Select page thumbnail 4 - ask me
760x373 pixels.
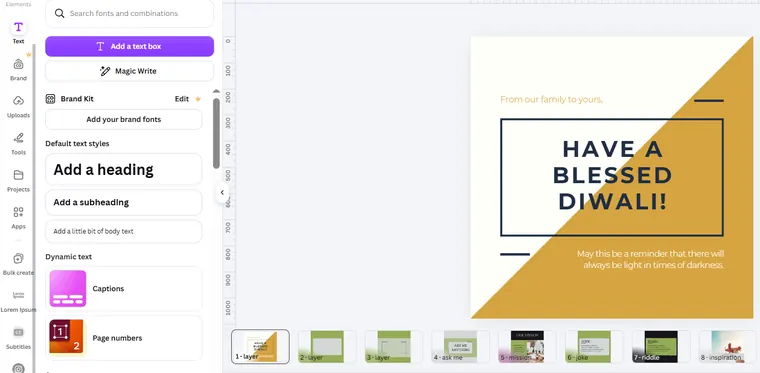click(460, 346)
